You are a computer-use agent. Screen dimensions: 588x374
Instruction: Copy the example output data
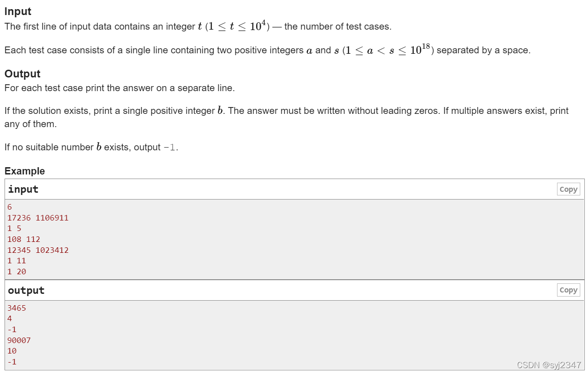point(568,290)
